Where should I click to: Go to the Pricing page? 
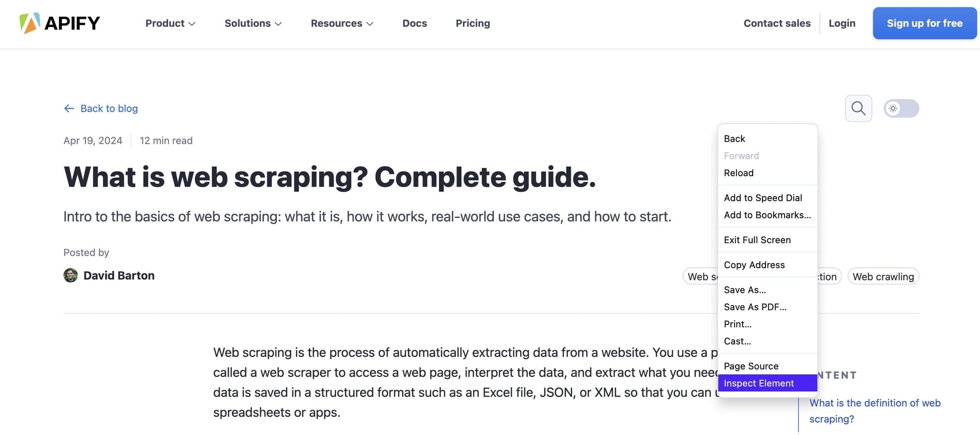pos(473,23)
